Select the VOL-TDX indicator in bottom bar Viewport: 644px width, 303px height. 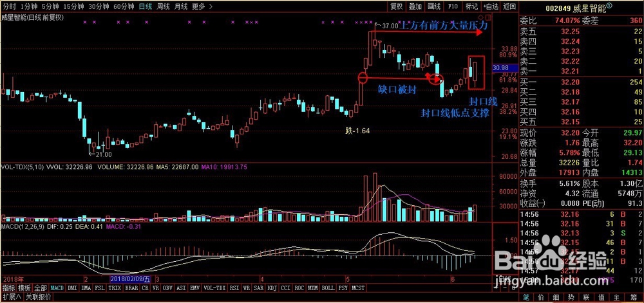(214, 288)
